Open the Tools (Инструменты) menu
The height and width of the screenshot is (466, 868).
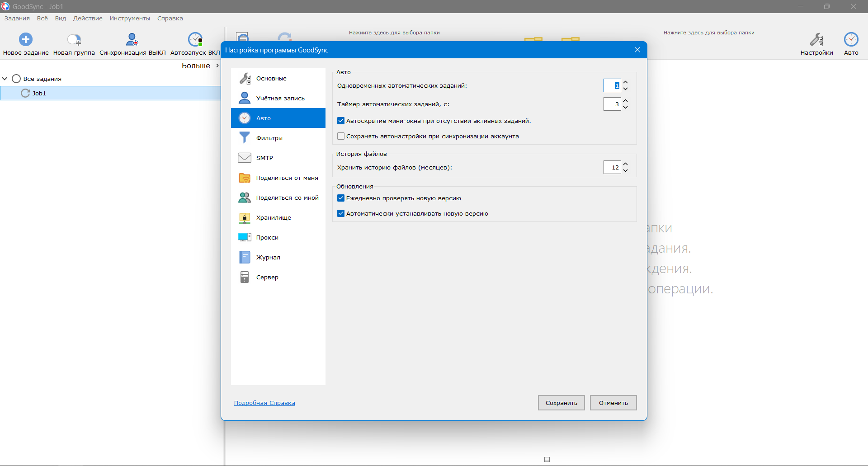130,19
